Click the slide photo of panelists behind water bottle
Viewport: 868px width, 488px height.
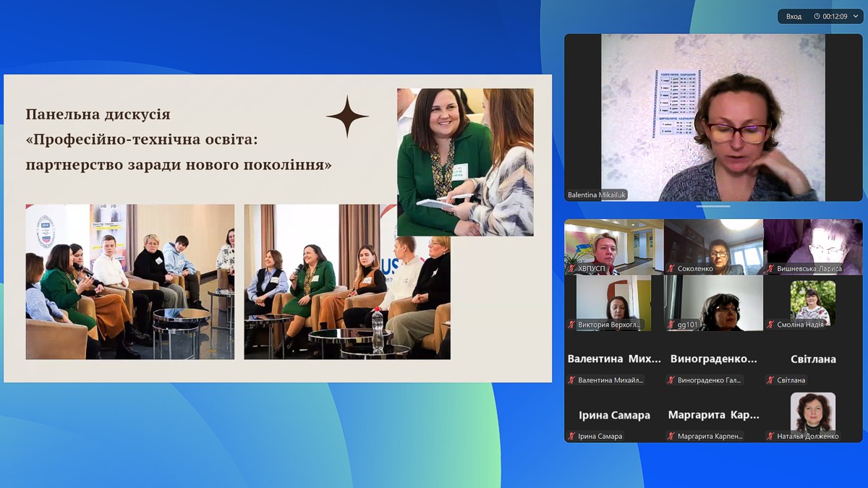tap(347, 282)
